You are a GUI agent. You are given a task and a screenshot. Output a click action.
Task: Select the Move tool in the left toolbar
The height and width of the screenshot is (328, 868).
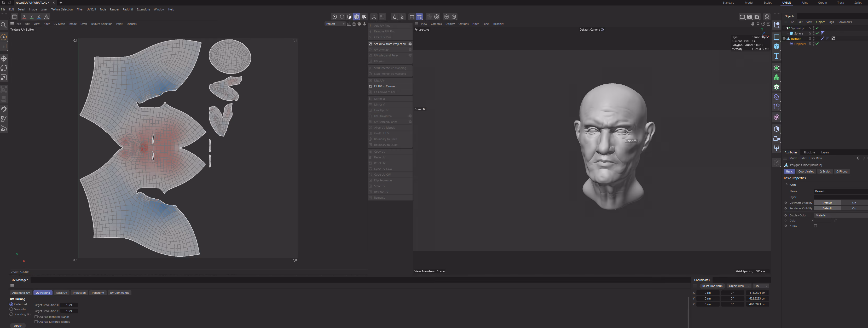[x=4, y=59]
